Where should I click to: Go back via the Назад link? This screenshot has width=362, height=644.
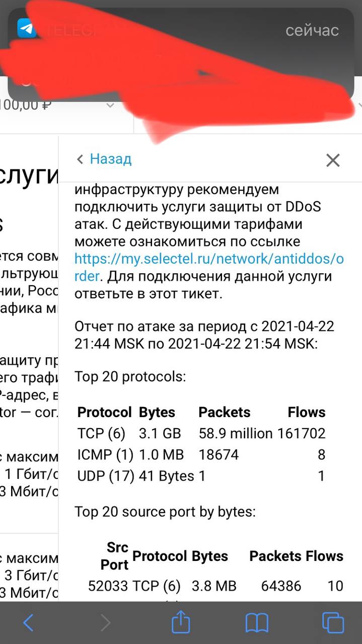[110, 159]
